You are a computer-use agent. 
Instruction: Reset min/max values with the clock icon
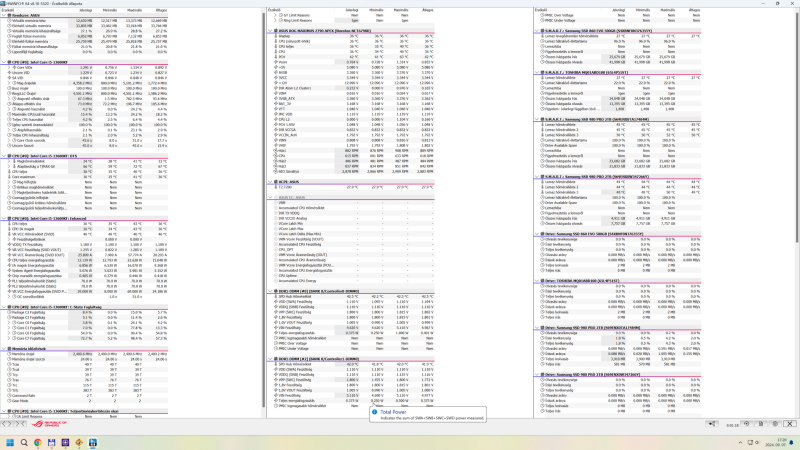(x=746, y=423)
